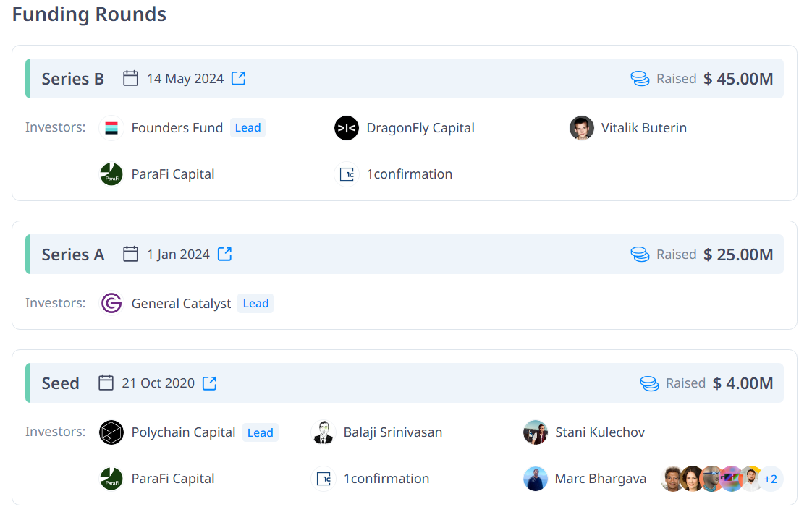Click the DragonFly Capital logo
The image size is (812, 512).
347,128
